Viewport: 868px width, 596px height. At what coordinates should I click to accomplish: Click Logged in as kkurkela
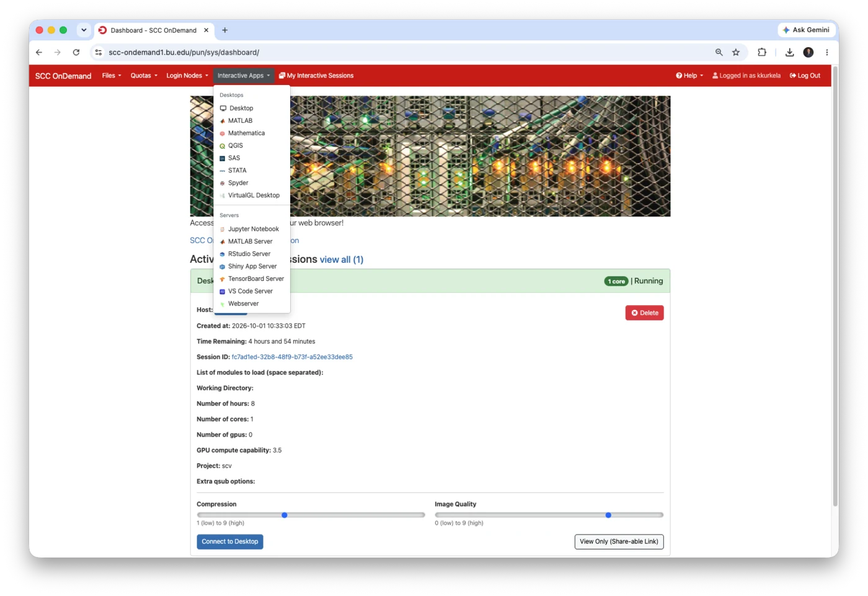tap(746, 76)
